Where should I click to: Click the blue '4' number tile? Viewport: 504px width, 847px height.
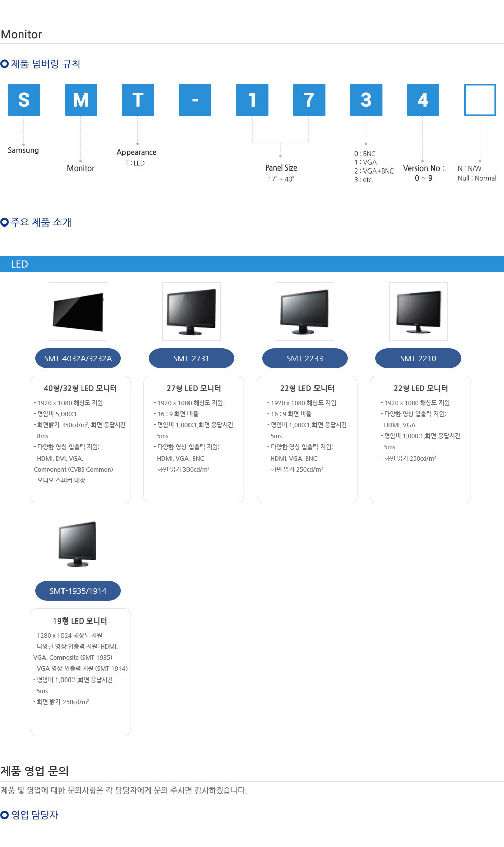click(423, 100)
